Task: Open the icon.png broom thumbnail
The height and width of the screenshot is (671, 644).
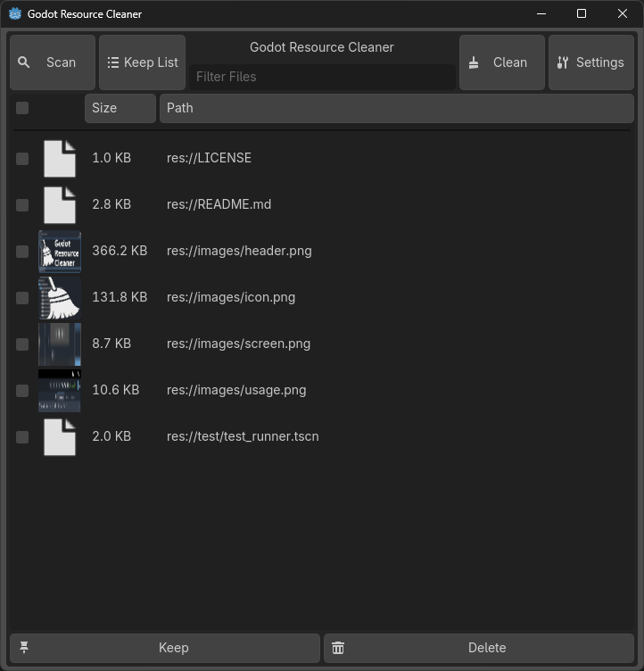Action: click(60, 298)
